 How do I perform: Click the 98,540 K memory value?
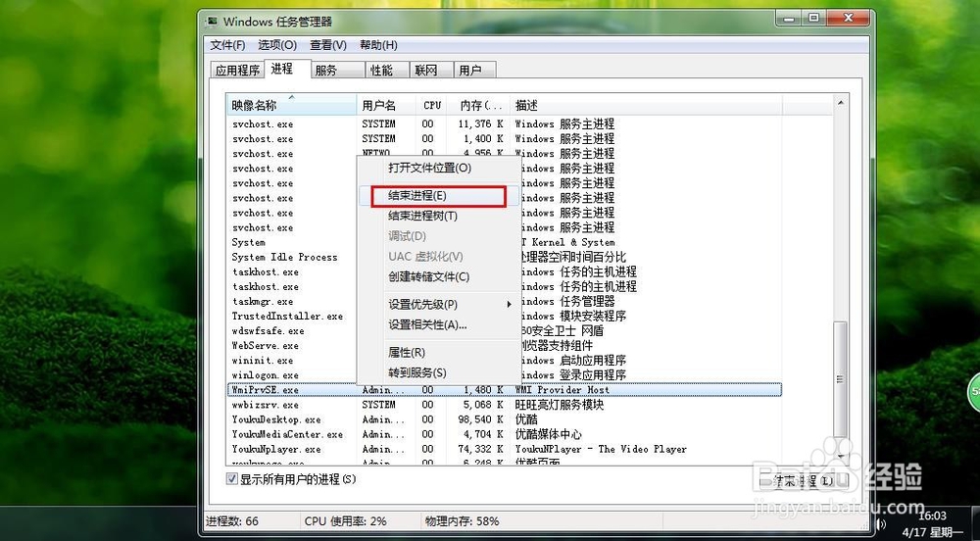480,419
